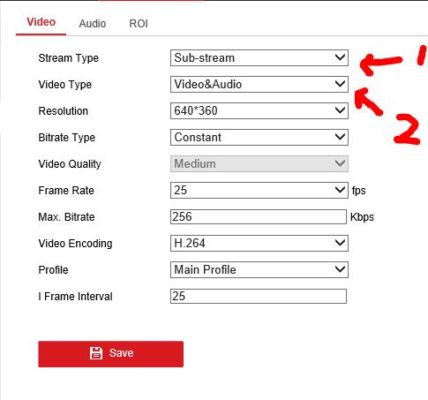Switch to the Audio tab
Viewport: 428px width, 400px height.
point(92,24)
